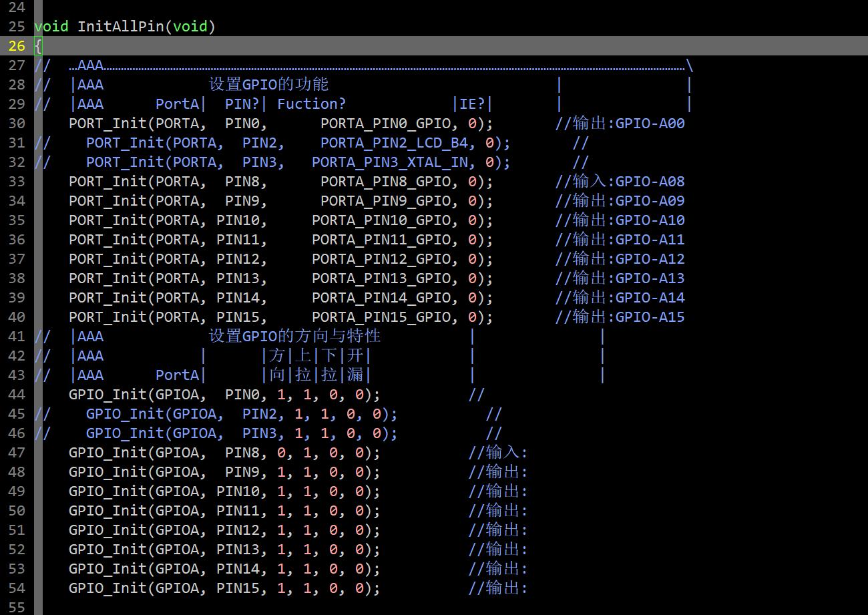This screenshot has width=868, height=615.
Task: Click the comment GPIO-A00 on line 30
Action: 650,124
